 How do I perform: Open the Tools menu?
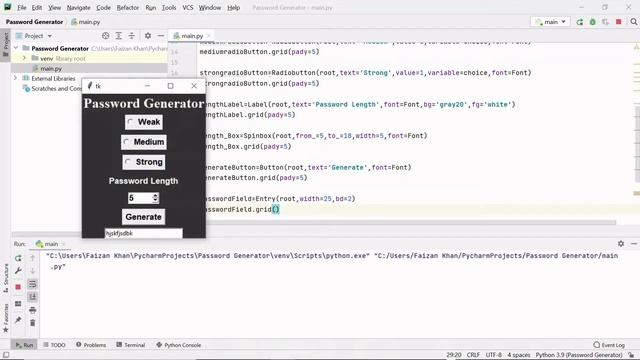[169, 8]
